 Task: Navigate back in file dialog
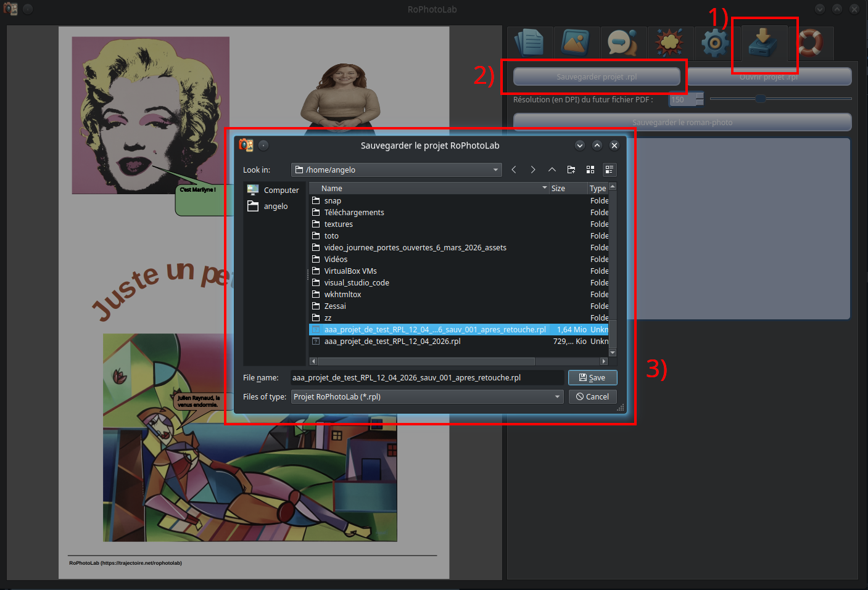click(514, 170)
